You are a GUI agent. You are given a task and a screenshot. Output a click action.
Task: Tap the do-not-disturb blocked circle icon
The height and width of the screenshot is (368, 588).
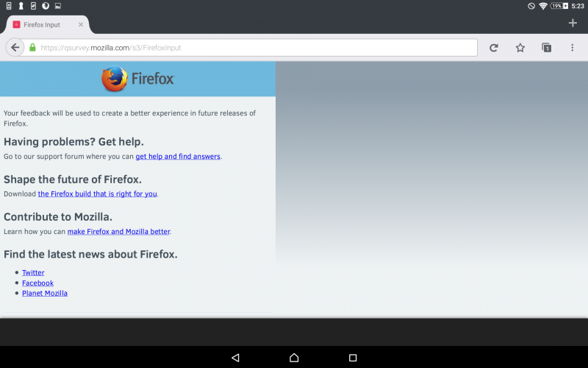point(531,6)
